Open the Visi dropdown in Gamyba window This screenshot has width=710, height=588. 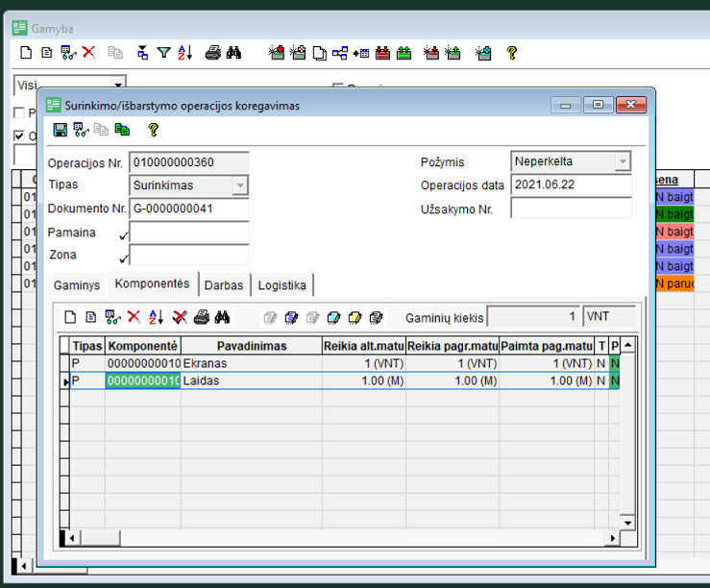(118, 85)
